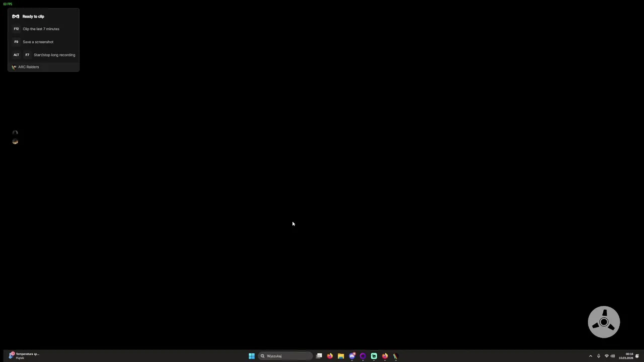Click the 'ARC Raiders' label
The height and width of the screenshot is (362, 644).
pos(28,67)
